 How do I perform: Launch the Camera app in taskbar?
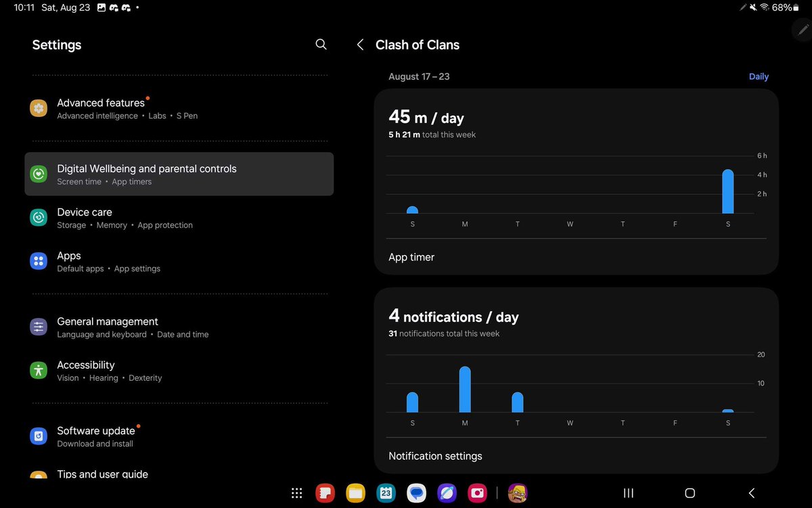(x=477, y=493)
